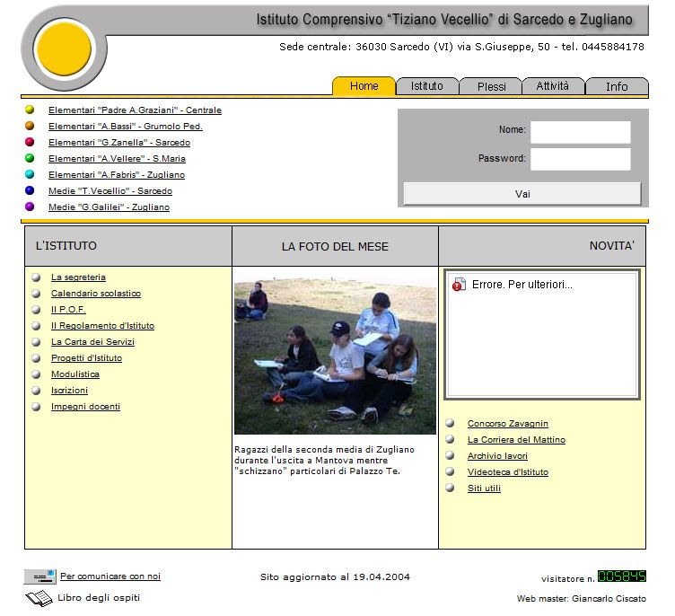Click the grey bullet beside Videoteca d'Istituto
The width and height of the screenshot is (675, 616).
click(x=450, y=471)
